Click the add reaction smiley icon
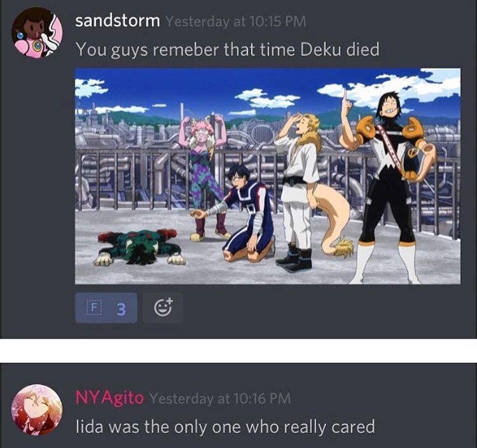Image resolution: width=477 pixels, height=448 pixels. point(163,308)
